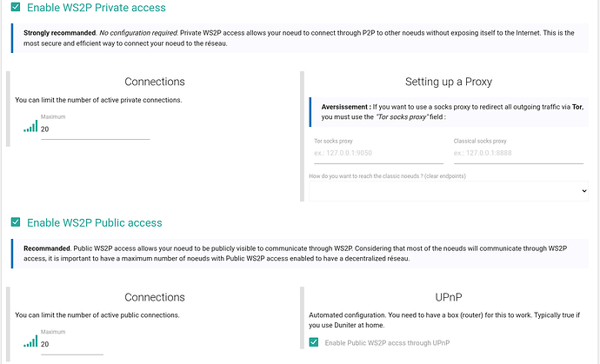The image size is (600, 364).
Task: Click public Connections section heading
Action: [155, 297]
